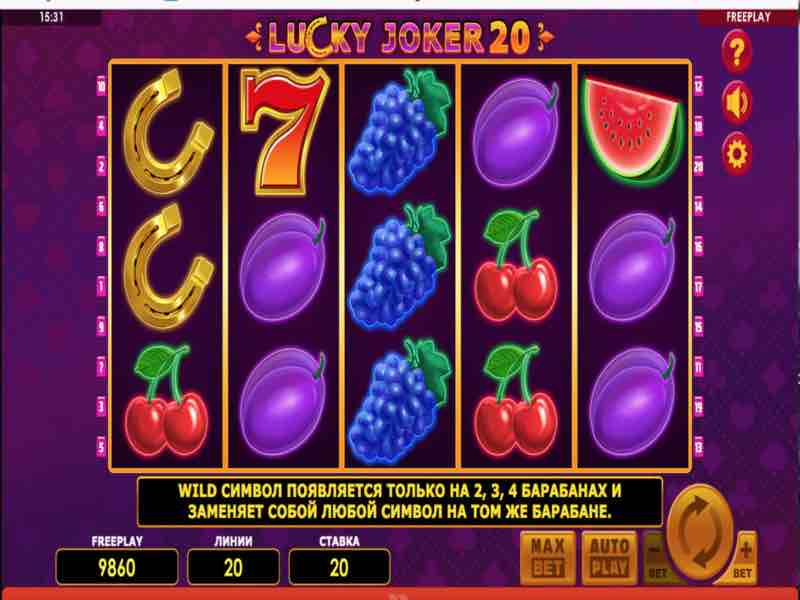Open the help question mark icon

point(736,52)
